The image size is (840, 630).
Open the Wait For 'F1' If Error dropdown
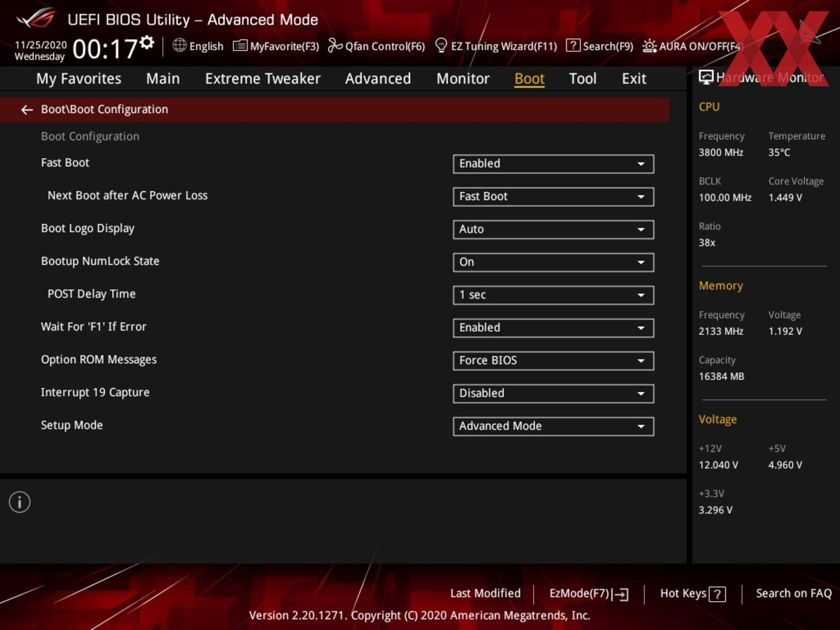(553, 327)
